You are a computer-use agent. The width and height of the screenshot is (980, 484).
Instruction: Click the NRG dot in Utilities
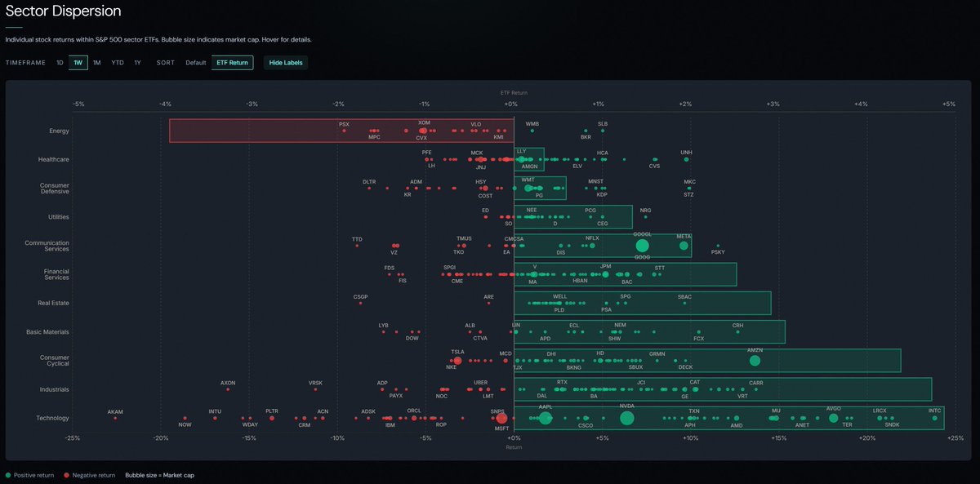[645, 217]
